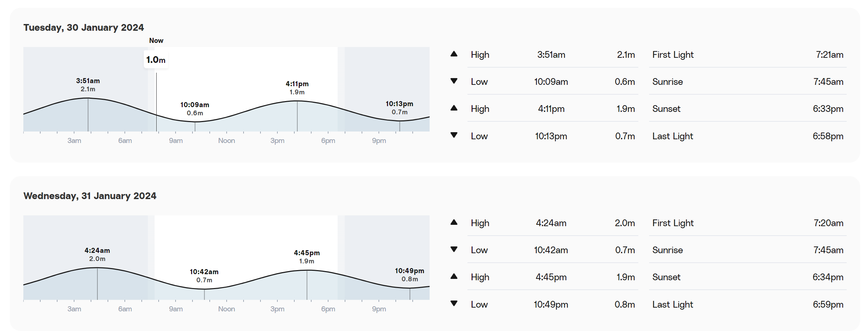The image size is (868, 334).
Task: Click the Tuesday Sunrise 7:45am row
Action: point(748,81)
